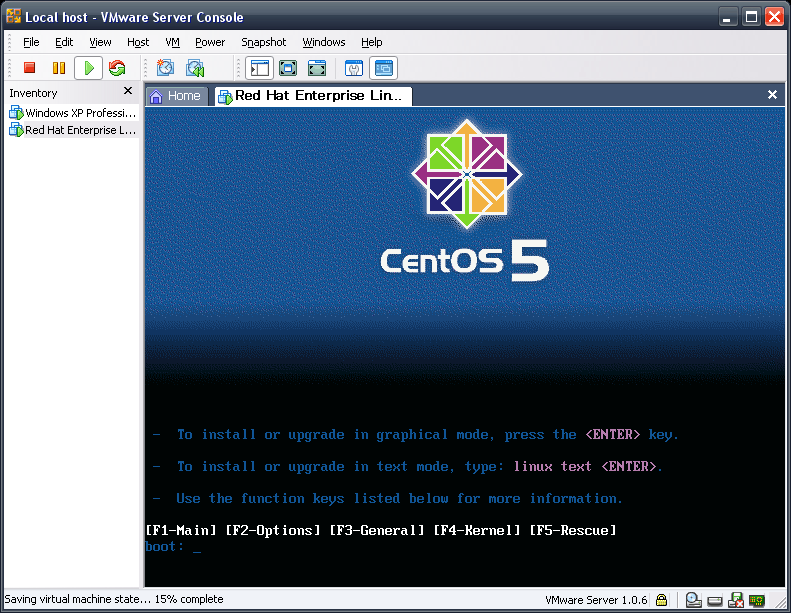Click the red Power Off button
Screen dimensions: 791x613
pyautogui.click(x=29, y=68)
